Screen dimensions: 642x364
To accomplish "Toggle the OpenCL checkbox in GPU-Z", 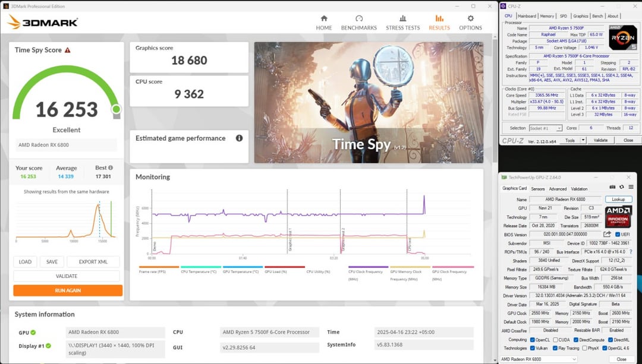I will pos(532,340).
